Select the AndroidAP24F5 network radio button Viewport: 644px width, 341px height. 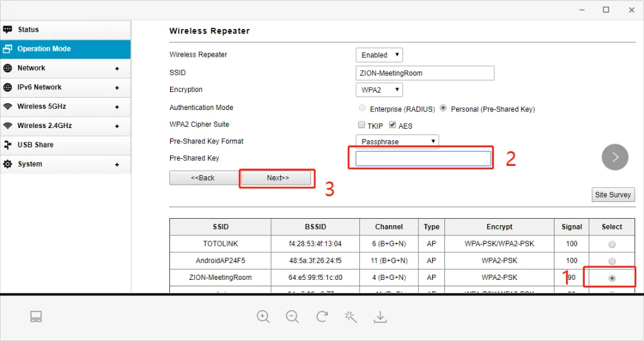point(612,261)
